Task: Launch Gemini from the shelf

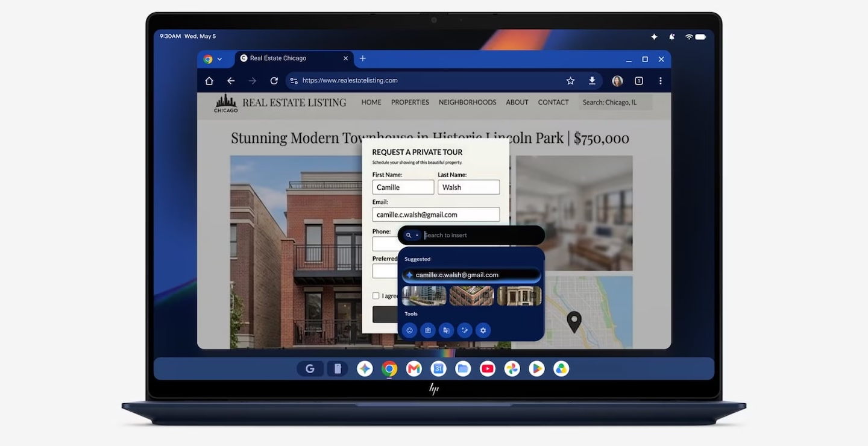Action: pyautogui.click(x=365, y=369)
